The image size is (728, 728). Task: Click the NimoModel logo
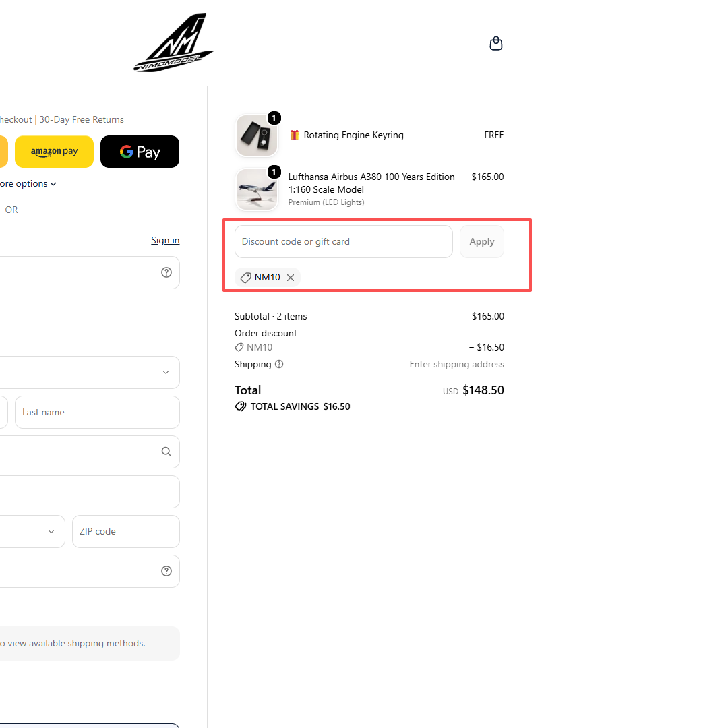click(x=174, y=42)
